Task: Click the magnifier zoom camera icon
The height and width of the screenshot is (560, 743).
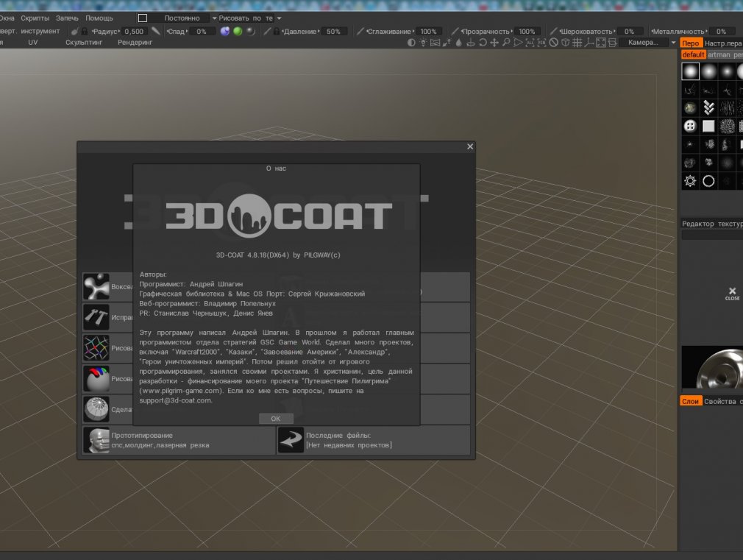Action: tap(506, 43)
